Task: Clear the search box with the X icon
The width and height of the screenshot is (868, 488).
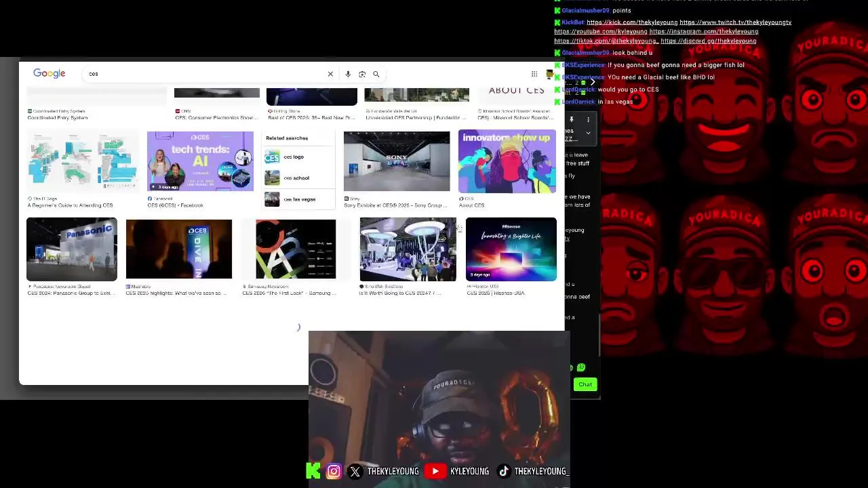Action: [330, 74]
